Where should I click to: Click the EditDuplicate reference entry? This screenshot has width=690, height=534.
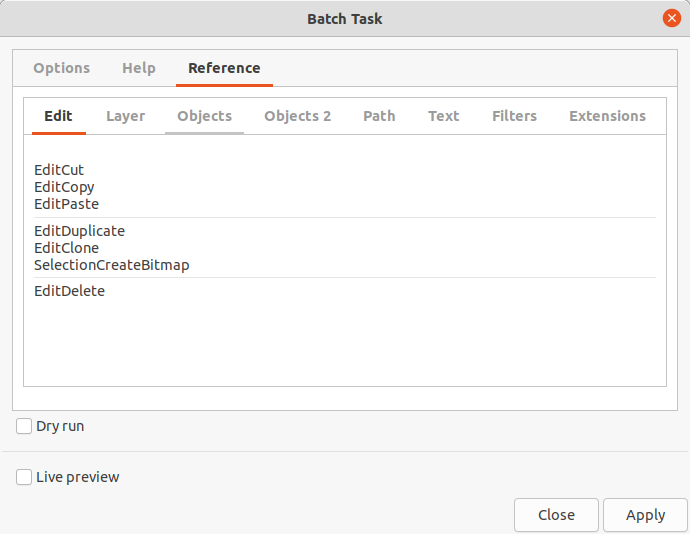(80, 231)
